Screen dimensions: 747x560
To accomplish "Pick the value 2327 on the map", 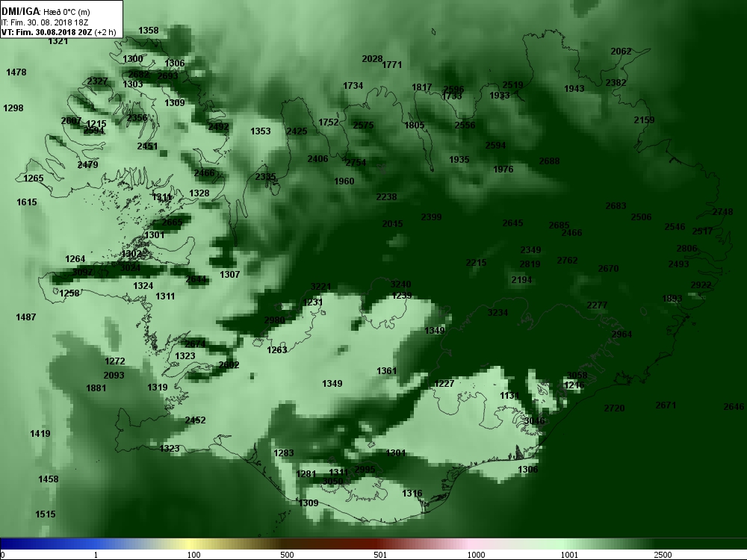I will click(97, 81).
